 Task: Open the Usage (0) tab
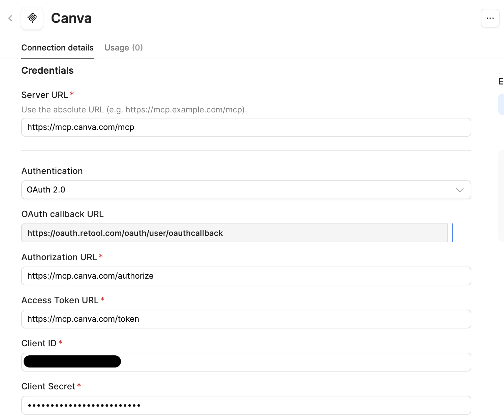point(123,48)
